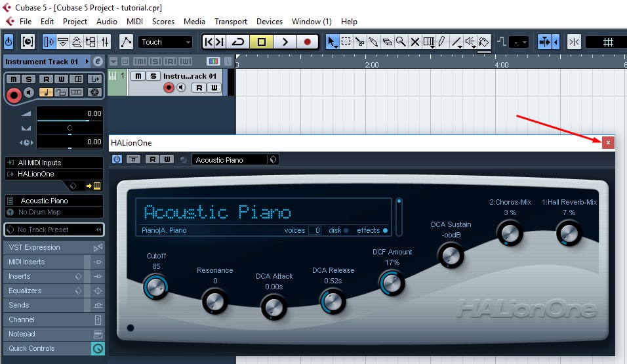Toggle Constrain Delay Compensation button
627x364 pixels.
click(27, 41)
